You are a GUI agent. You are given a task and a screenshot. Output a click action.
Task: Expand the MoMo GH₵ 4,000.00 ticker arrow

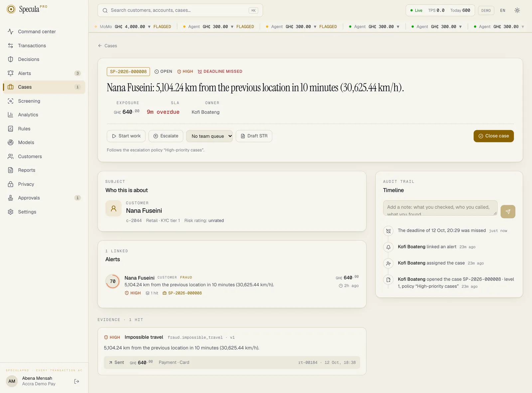[x=149, y=27]
